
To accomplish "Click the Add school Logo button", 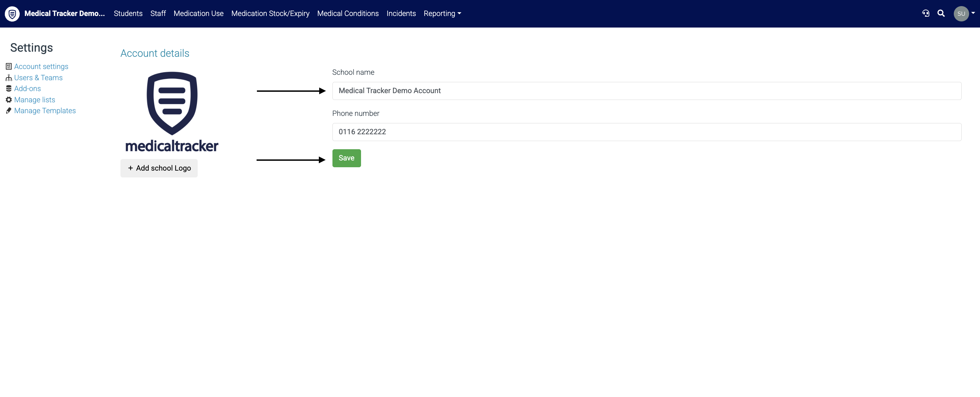I will tap(159, 168).
